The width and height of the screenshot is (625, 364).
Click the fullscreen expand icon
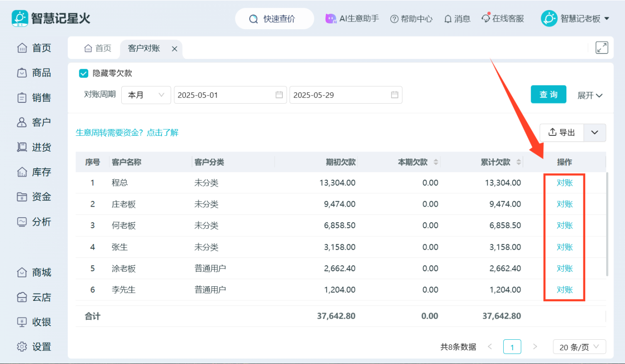click(x=602, y=48)
